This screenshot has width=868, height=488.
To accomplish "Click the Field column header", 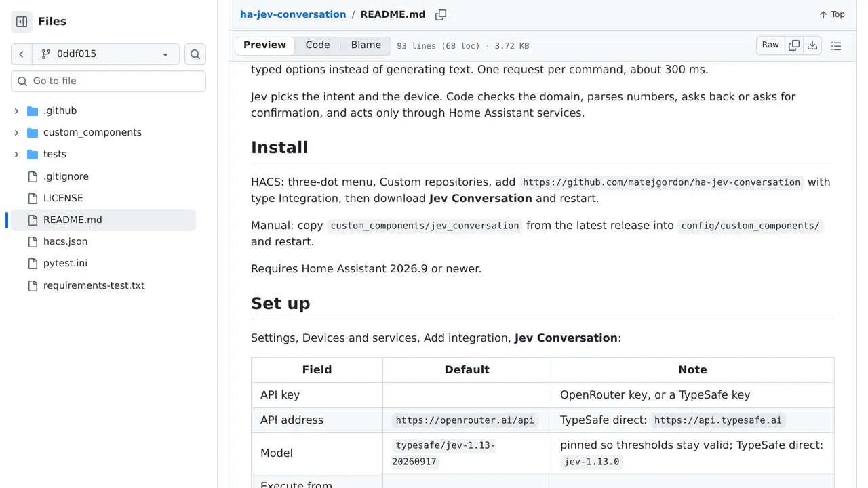I will tap(317, 370).
